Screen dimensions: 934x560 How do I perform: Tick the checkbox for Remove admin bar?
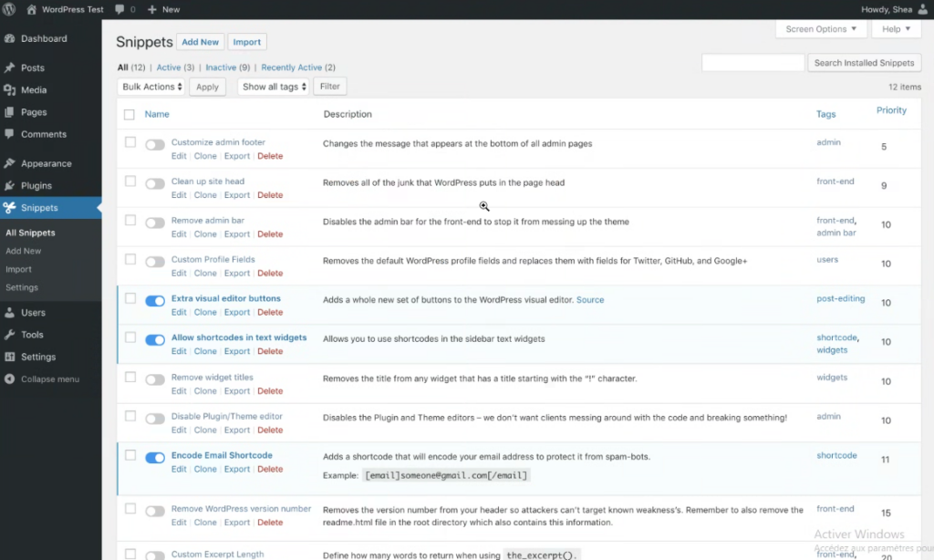[x=130, y=221]
